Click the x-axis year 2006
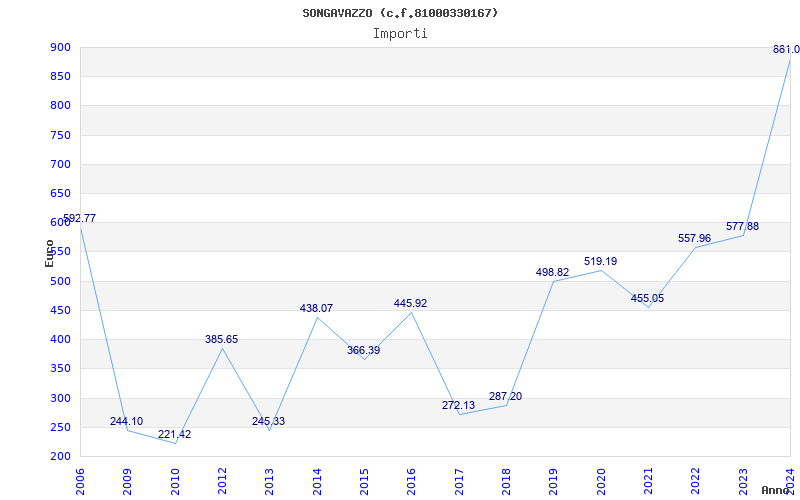Screen dimensions: 800x500 pos(80,481)
